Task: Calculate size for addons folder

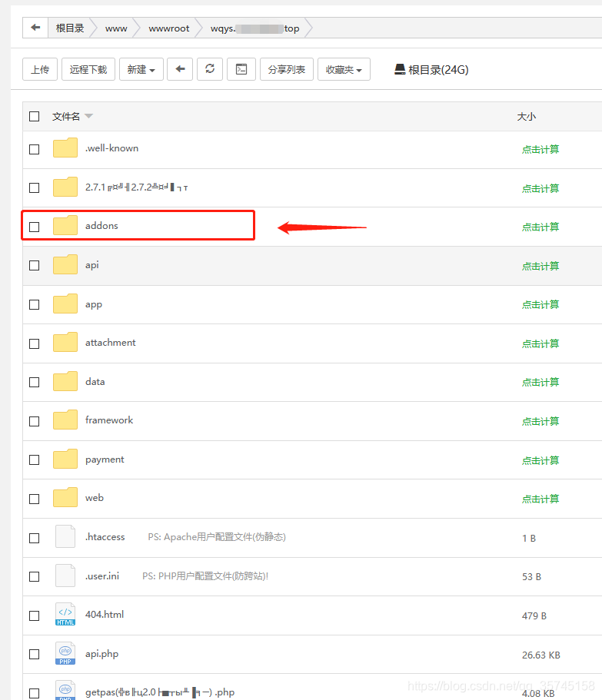Action: (x=540, y=227)
